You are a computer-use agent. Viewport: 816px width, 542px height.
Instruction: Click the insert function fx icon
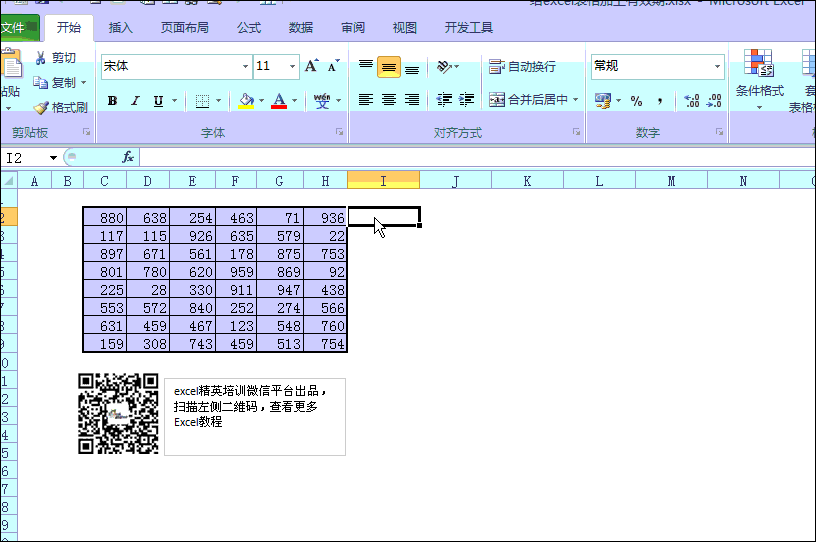(128, 157)
